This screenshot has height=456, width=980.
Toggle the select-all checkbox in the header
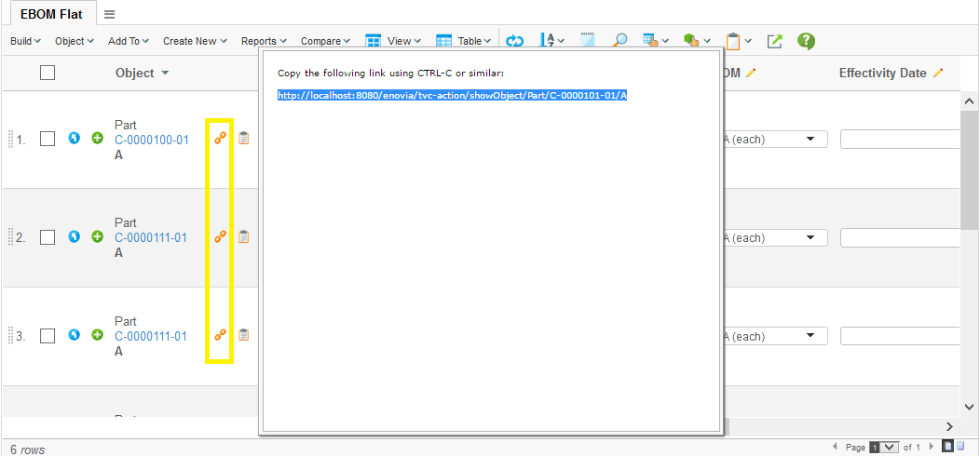[x=48, y=73]
